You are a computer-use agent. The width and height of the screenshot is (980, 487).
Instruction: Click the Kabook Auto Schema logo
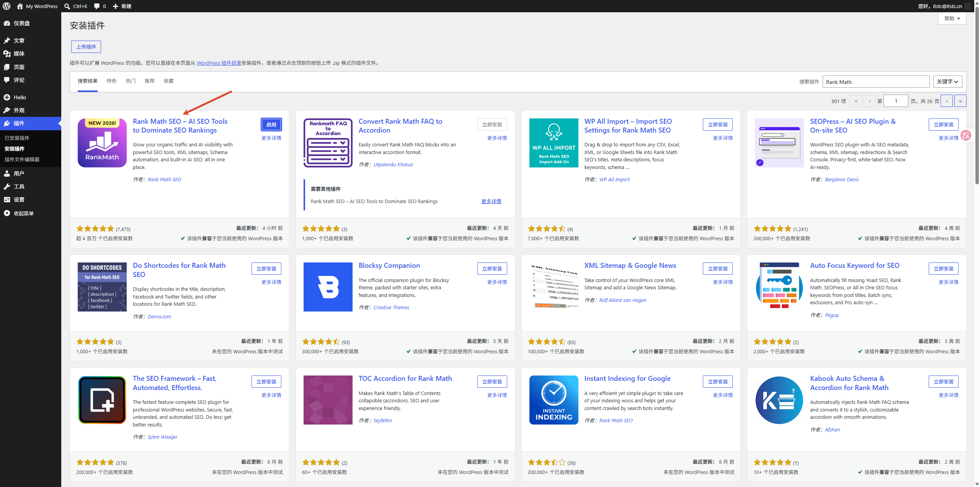tap(779, 400)
